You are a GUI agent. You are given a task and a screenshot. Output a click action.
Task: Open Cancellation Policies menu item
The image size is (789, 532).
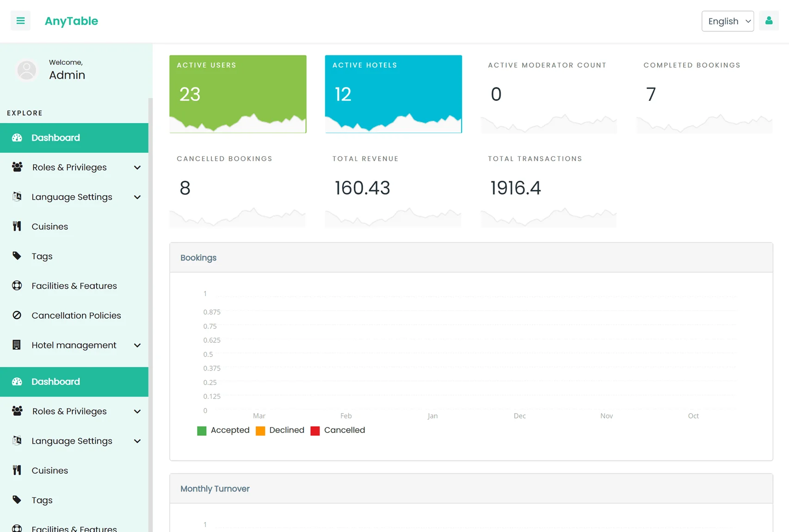pyautogui.click(x=76, y=315)
